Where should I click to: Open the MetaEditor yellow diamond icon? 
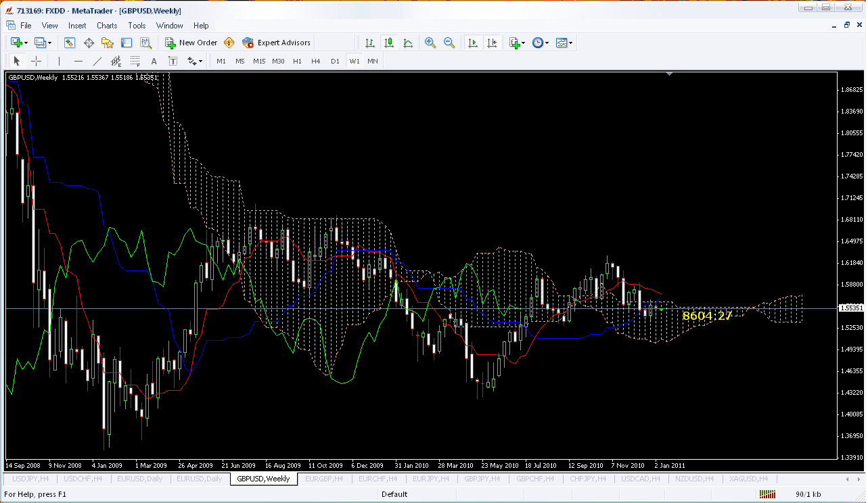click(229, 43)
